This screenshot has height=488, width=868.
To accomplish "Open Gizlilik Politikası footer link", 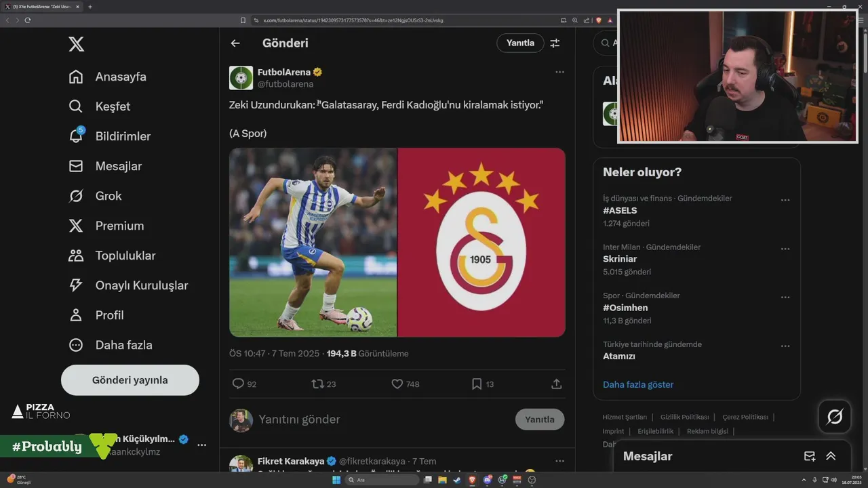I will click(685, 417).
